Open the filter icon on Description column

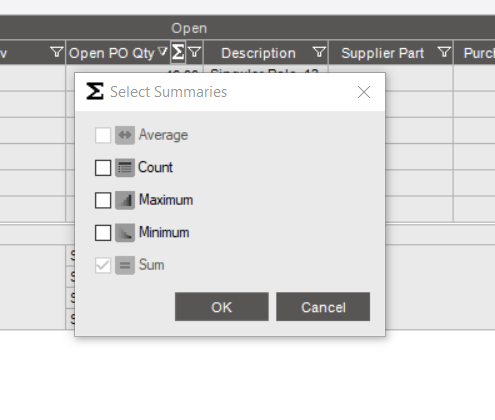(319, 52)
